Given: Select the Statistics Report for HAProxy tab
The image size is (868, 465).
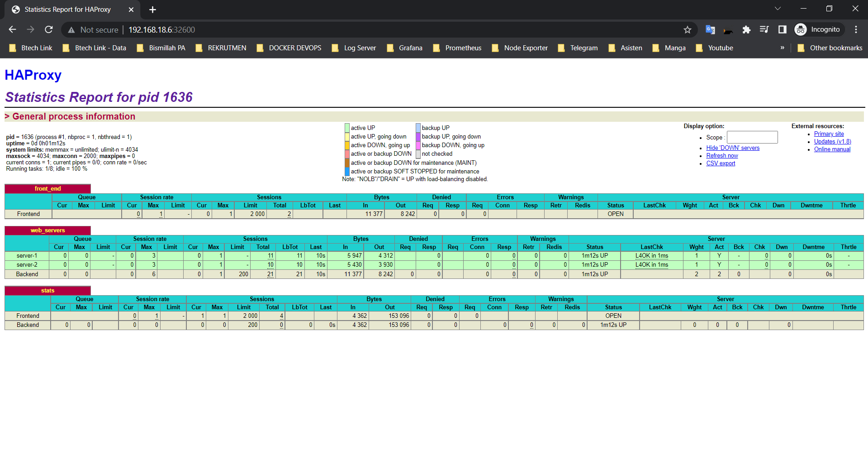Looking at the screenshot, I should tap(72, 10).
